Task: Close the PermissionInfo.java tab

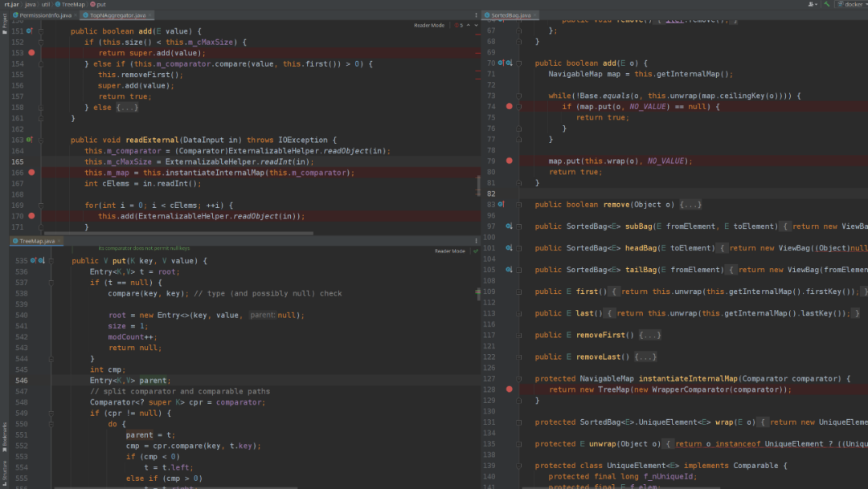Action: pos(76,15)
